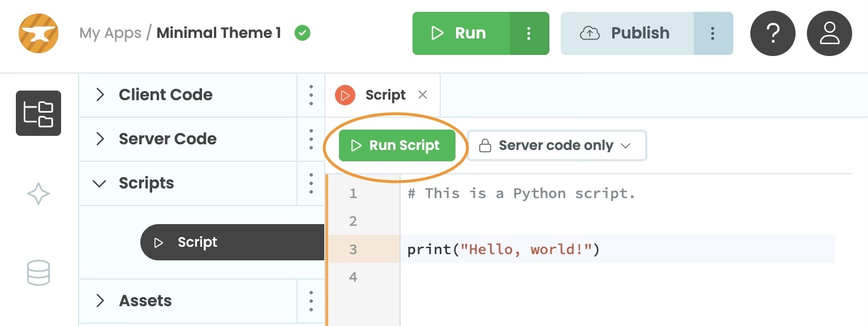868x326 pixels.
Task: Collapse the Scripts section
Action: (100, 183)
